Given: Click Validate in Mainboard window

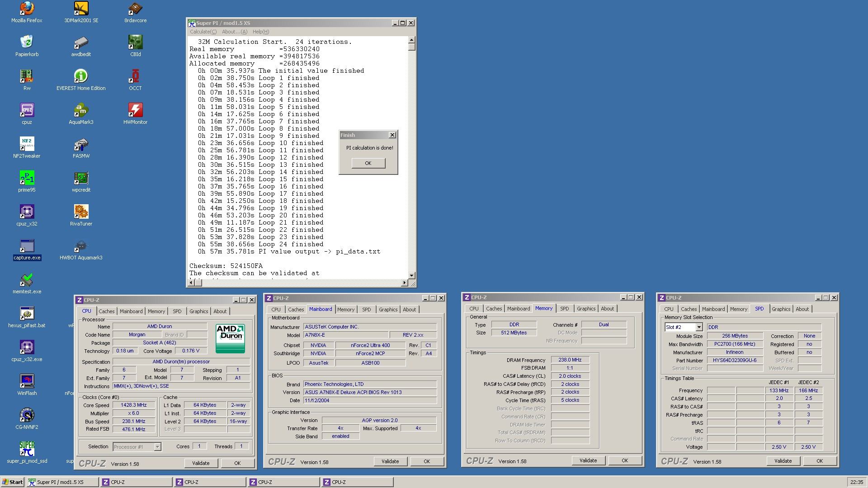Looking at the screenshot, I should click(x=390, y=461).
